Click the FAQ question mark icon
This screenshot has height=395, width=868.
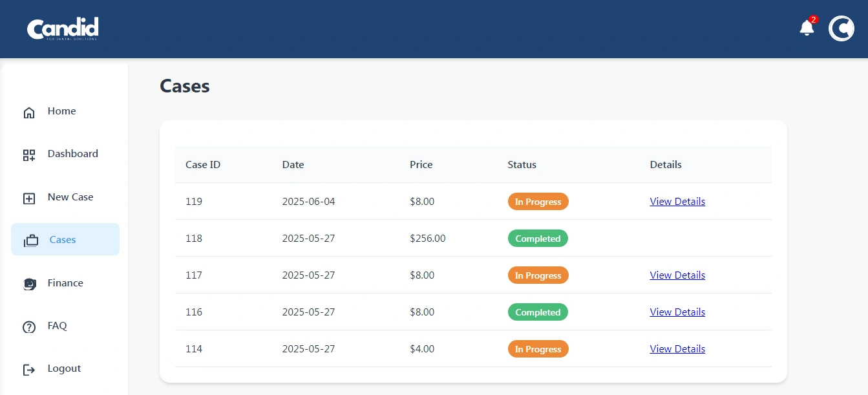coord(29,327)
